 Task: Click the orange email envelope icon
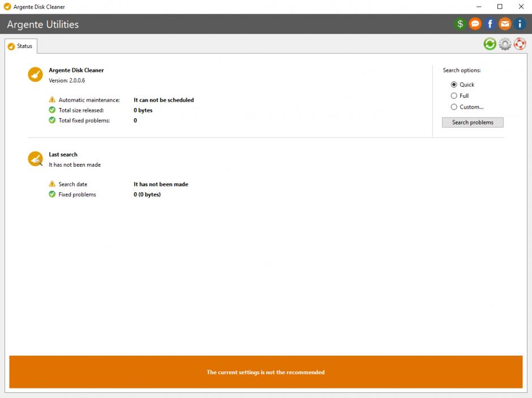pyautogui.click(x=505, y=24)
